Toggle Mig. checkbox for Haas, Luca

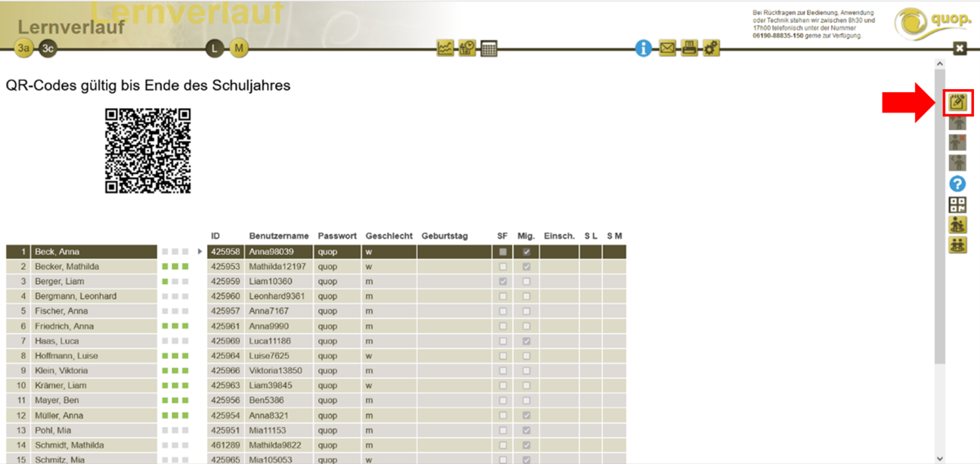[526, 341]
